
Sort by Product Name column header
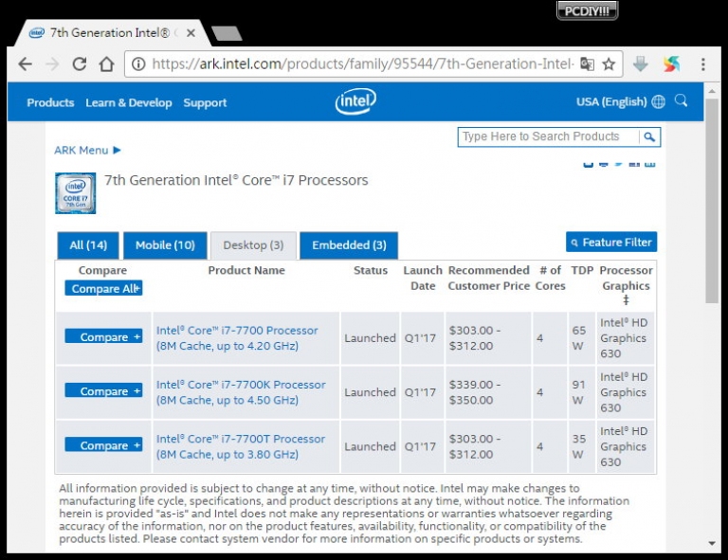pyautogui.click(x=246, y=270)
